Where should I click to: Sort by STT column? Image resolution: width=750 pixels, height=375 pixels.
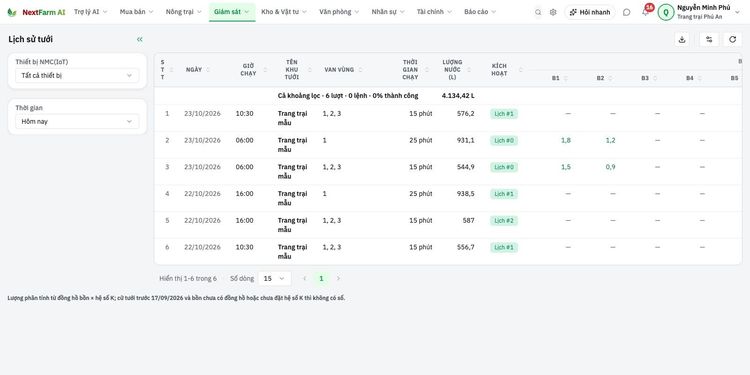pyautogui.click(x=171, y=70)
